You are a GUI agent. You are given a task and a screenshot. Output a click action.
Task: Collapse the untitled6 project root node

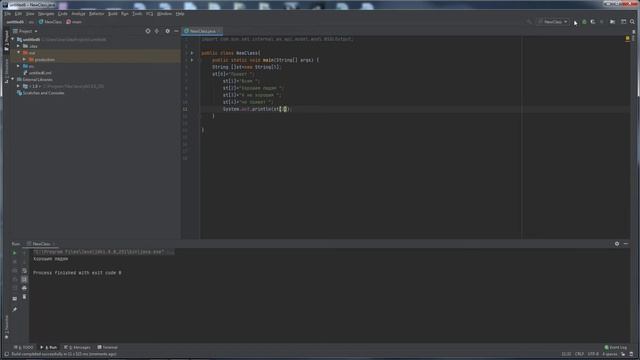(13, 40)
